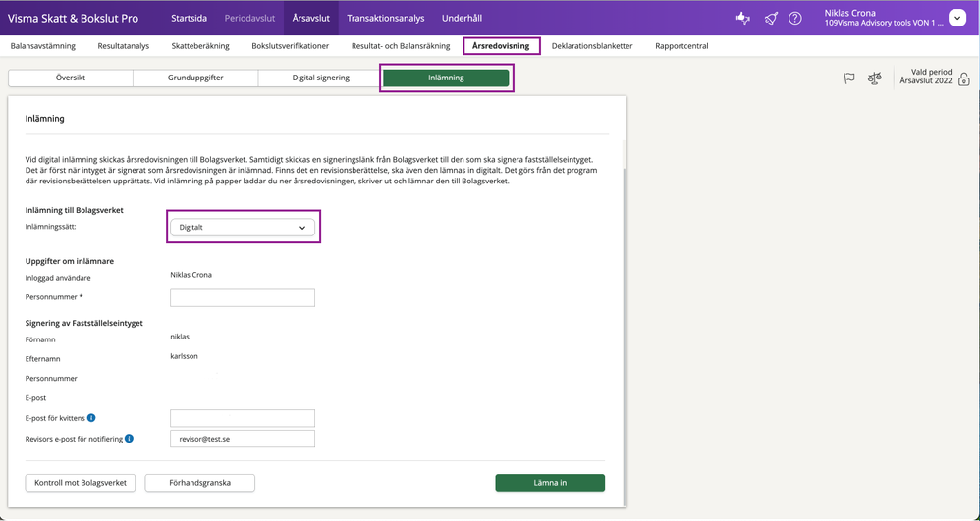Click the thumbs up feedback icon

click(x=744, y=18)
